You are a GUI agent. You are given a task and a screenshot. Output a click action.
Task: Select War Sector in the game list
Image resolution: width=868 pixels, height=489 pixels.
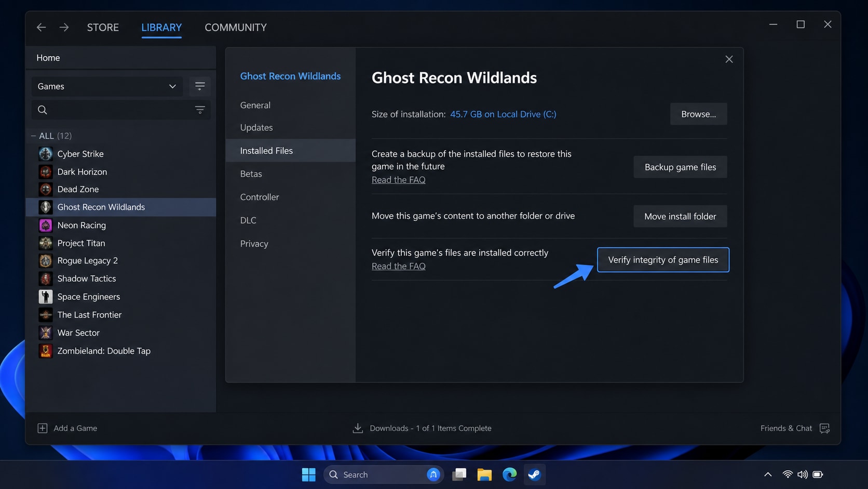click(x=120, y=333)
